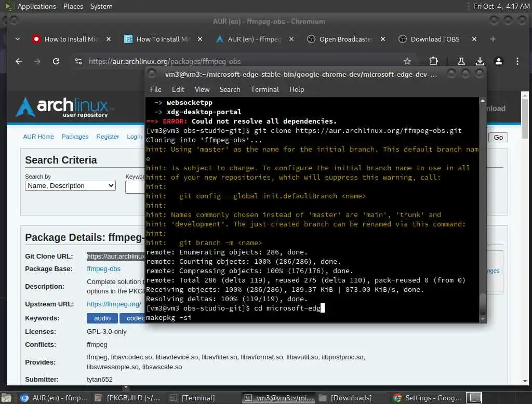Close the AUR (en) - ffmpeg tab

(291, 39)
